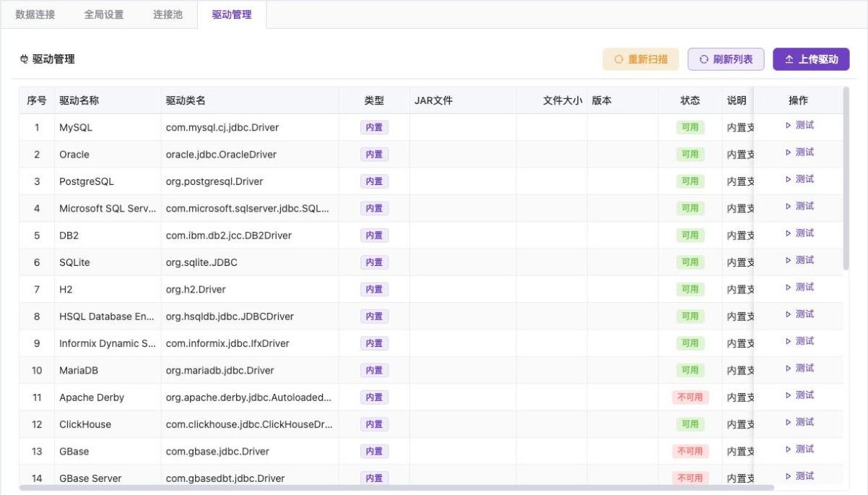The height and width of the screenshot is (495, 868).
Task: Test the Oracle driver
Action: point(799,152)
